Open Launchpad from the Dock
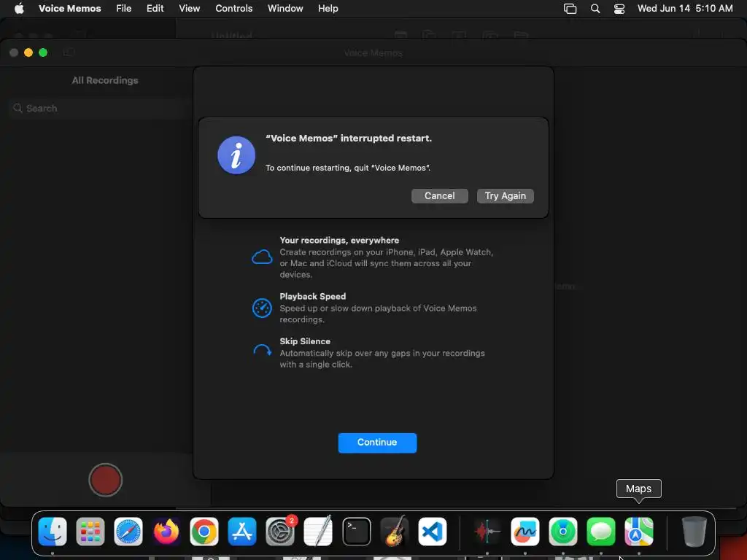The width and height of the screenshot is (747, 560). 90,531
